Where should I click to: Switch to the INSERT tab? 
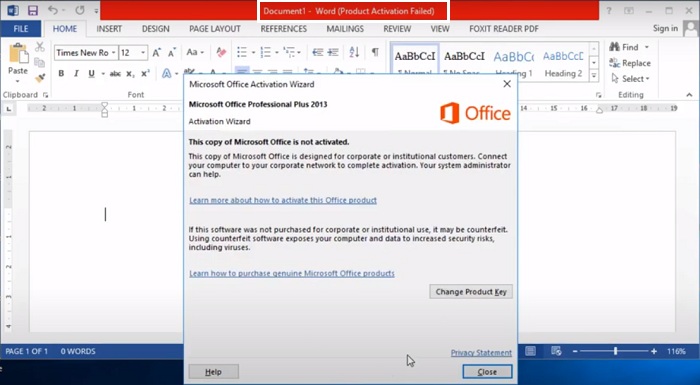[109, 29]
